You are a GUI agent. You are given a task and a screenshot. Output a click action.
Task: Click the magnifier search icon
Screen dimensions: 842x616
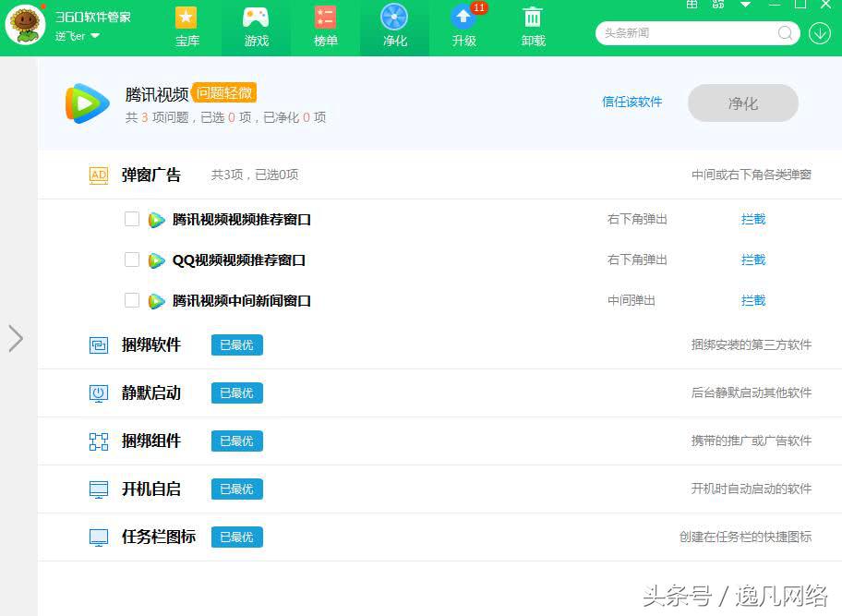click(786, 33)
